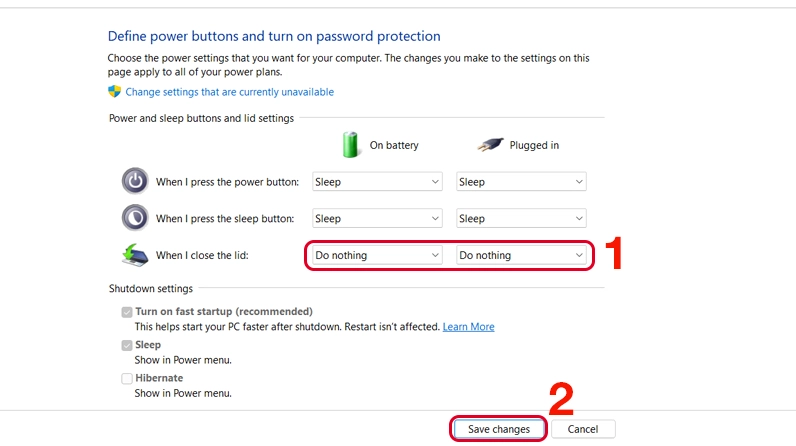Screen dimensions: 796x446
Task: Click the UAC shield icon
Action: pyautogui.click(x=114, y=92)
